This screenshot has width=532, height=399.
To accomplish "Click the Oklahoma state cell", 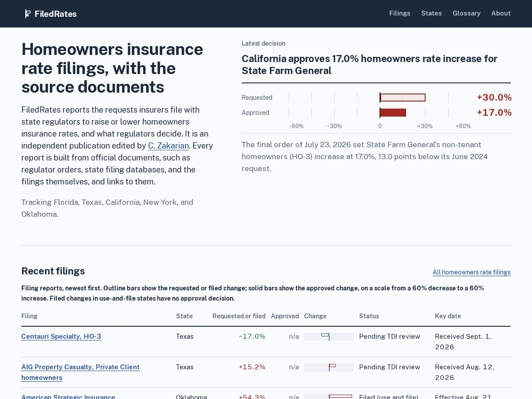I will (192, 396).
